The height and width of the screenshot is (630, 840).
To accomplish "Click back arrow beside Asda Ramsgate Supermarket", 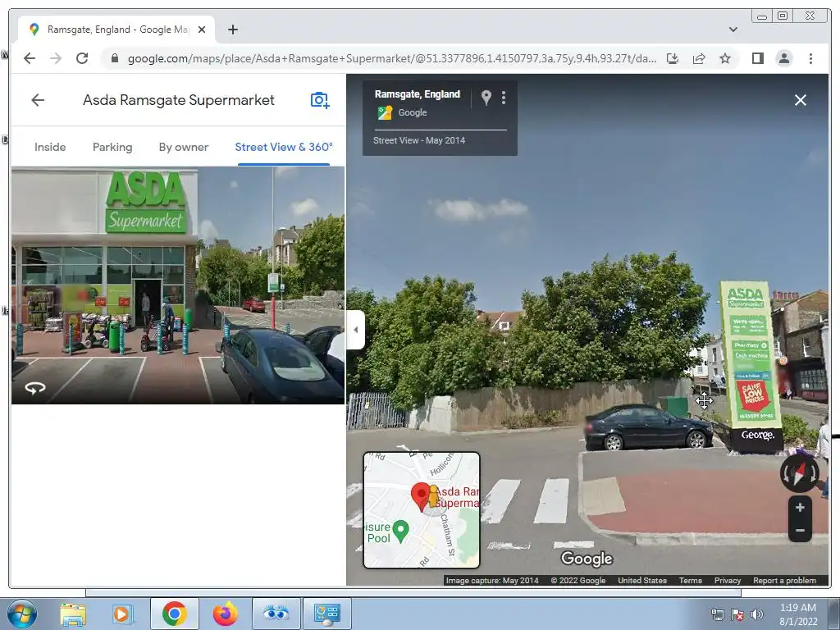I will pyautogui.click(x=38, y=100).
